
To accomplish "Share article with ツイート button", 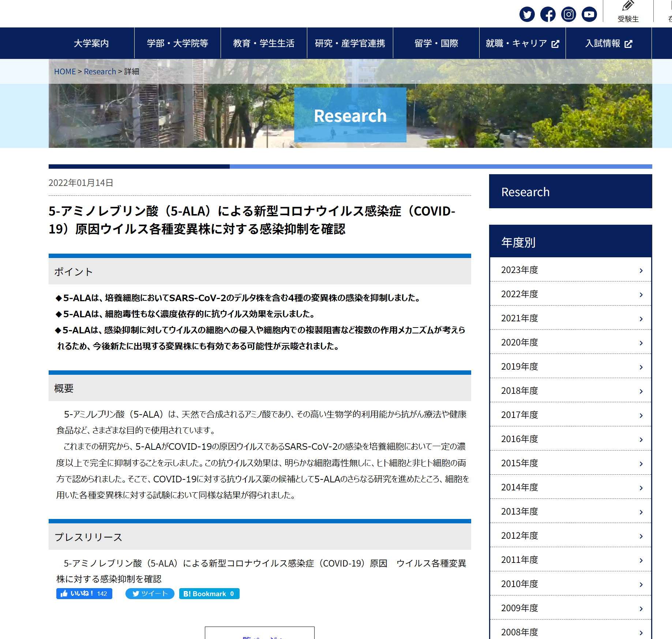I will point(150,594).
